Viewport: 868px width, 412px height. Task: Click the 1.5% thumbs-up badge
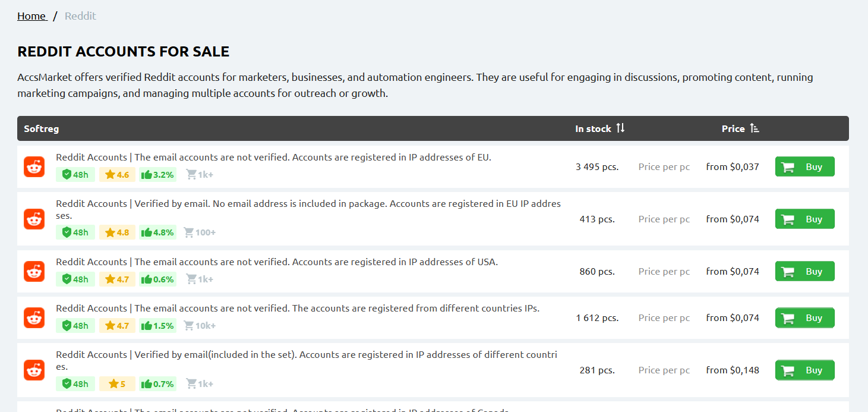click(157, 325)
